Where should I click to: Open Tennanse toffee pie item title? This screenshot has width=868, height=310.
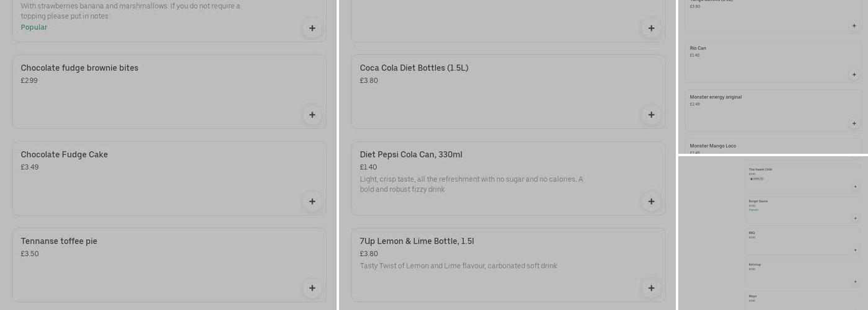[59, 241]
